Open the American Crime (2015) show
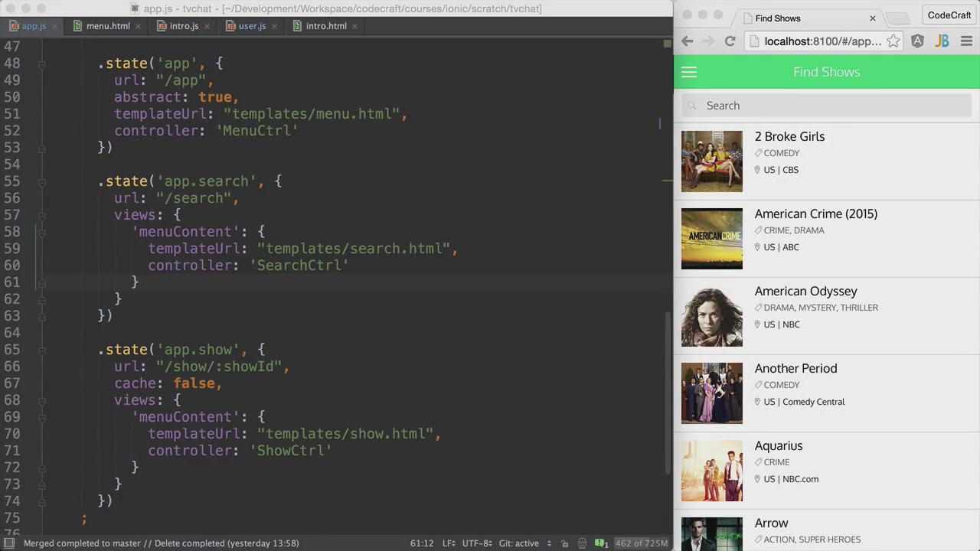Screen dimensions: 980x551 (827, 238)
